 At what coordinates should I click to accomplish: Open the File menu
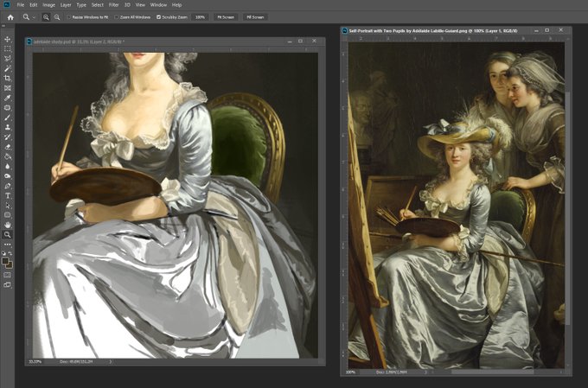tap(21, 5)
